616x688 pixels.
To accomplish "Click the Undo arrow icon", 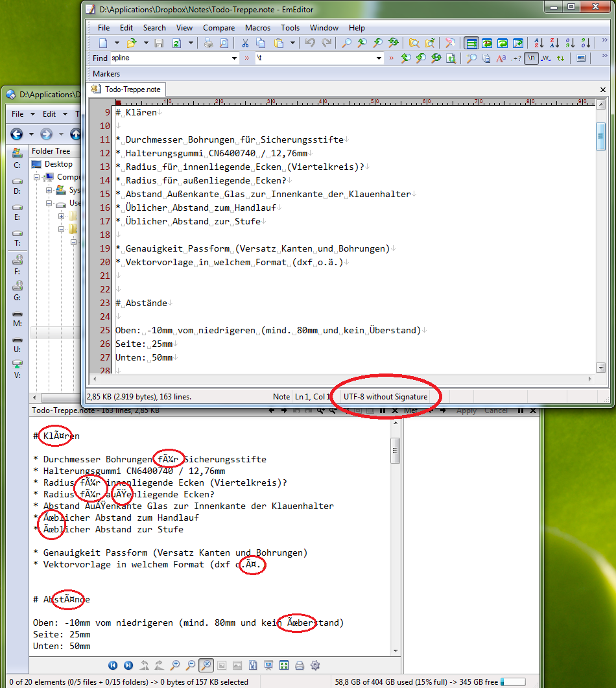I will (x=310, y=43).
